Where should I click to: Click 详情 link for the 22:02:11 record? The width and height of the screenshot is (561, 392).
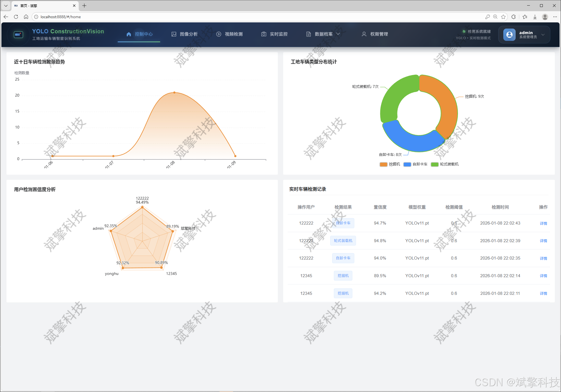point(543,293)
